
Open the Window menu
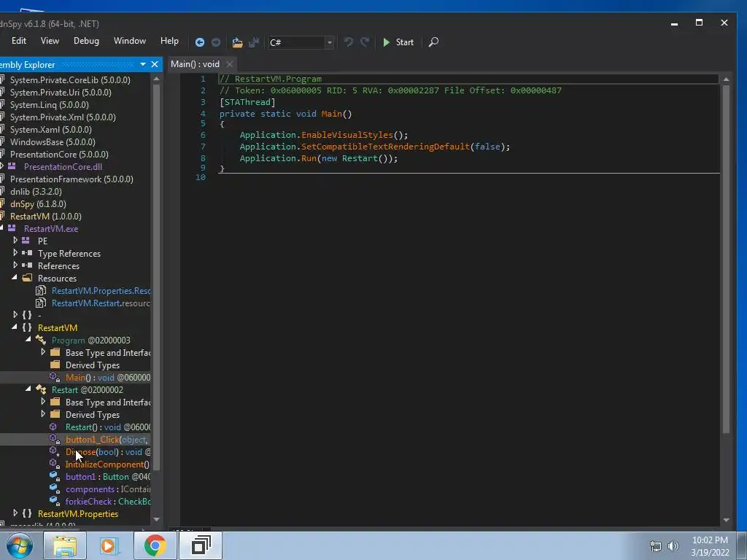pyautogui.click(x=130, y=41)
